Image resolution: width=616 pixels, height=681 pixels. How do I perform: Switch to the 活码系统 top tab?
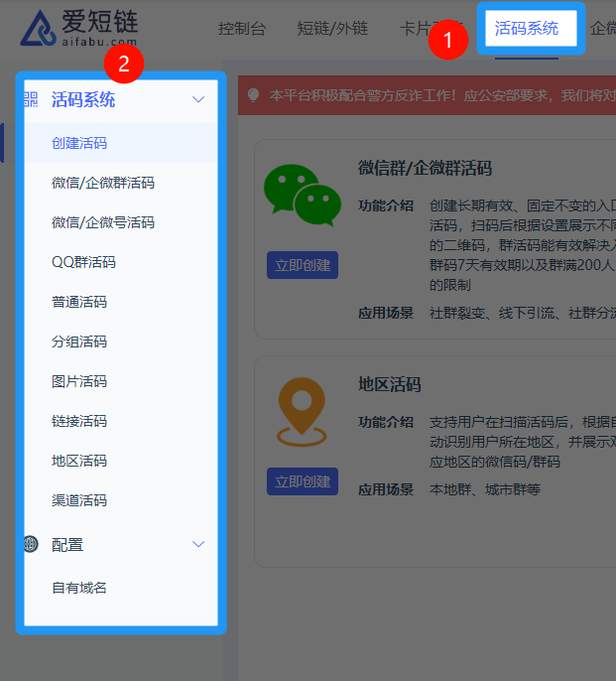[527, 28]
